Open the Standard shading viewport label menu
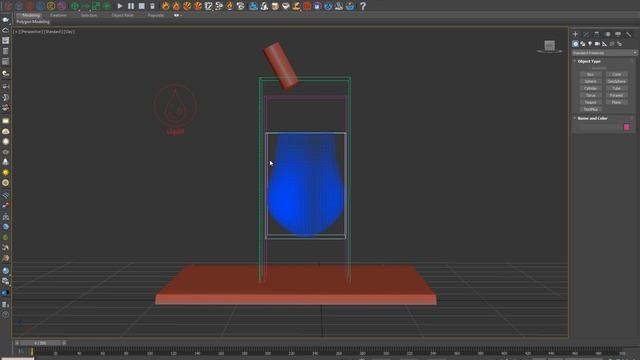The width and height of the screenshot is (640, 360). tap(53, 31)
